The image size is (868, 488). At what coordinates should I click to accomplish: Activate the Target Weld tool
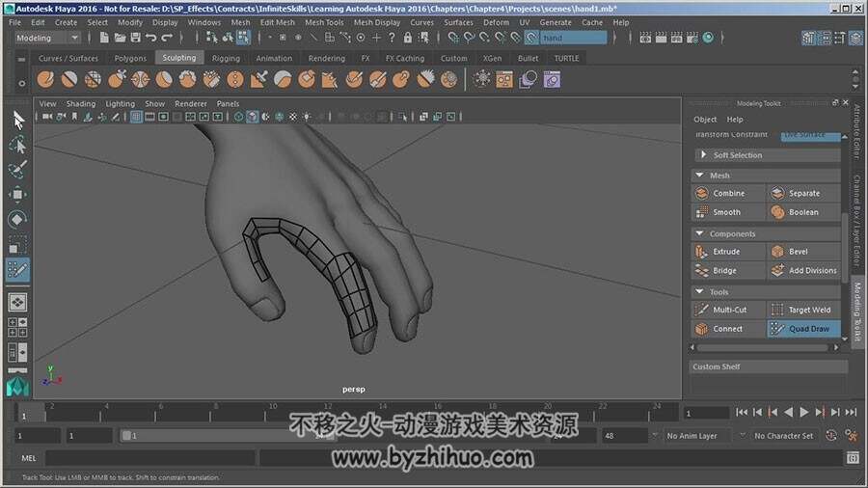coord(803,310)
